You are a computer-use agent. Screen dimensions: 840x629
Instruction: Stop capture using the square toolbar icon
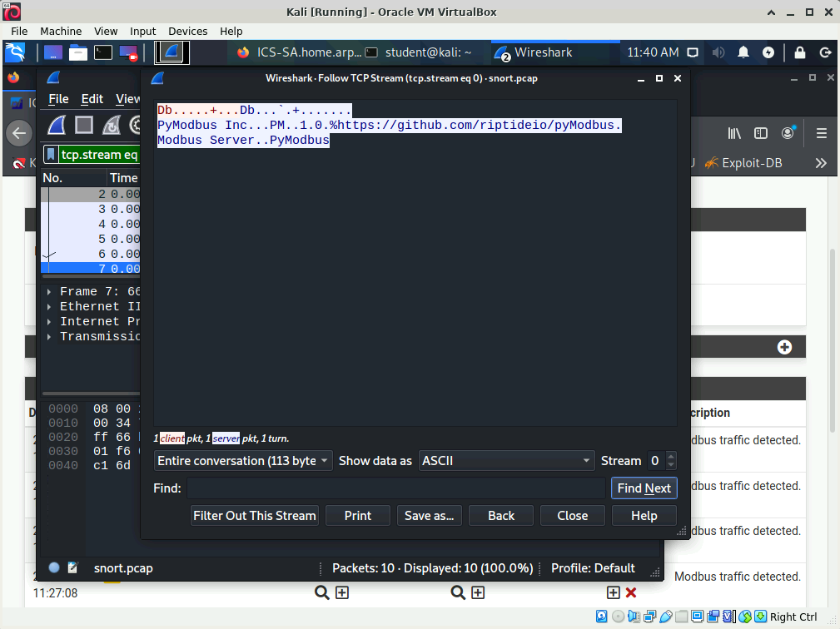(83, 126)
